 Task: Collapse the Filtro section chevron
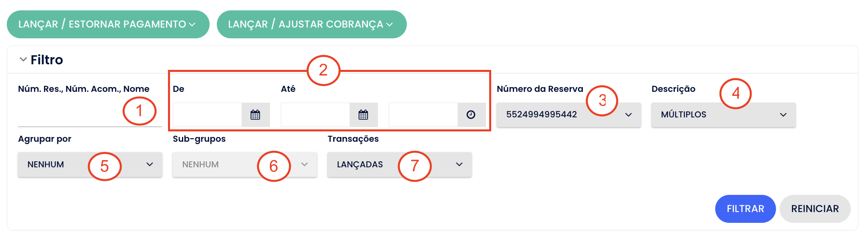point(23,60)
